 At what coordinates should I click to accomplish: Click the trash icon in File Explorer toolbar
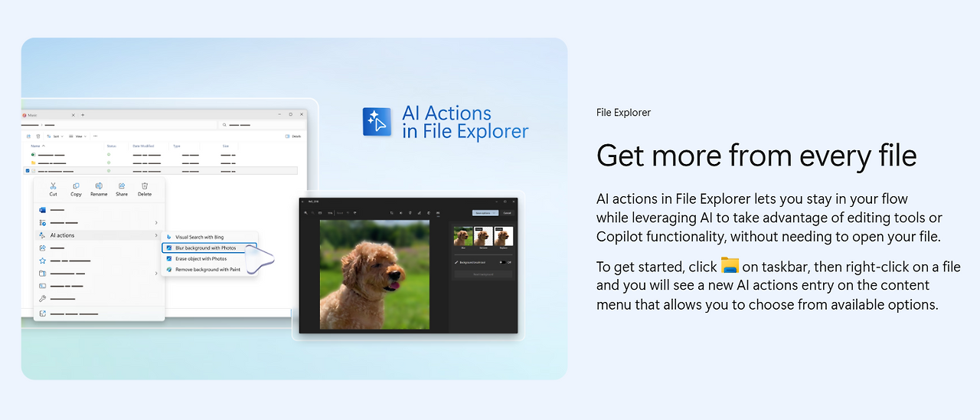point(38,136)
